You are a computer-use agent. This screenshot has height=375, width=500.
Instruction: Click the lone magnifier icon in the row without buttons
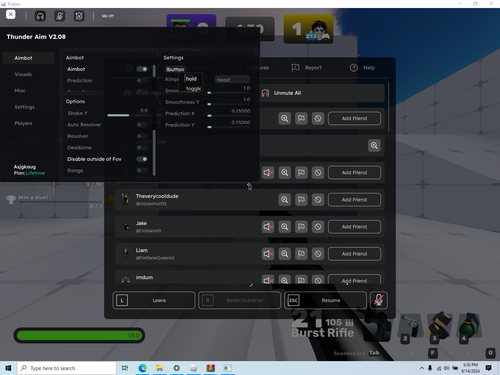click(374, 145)
